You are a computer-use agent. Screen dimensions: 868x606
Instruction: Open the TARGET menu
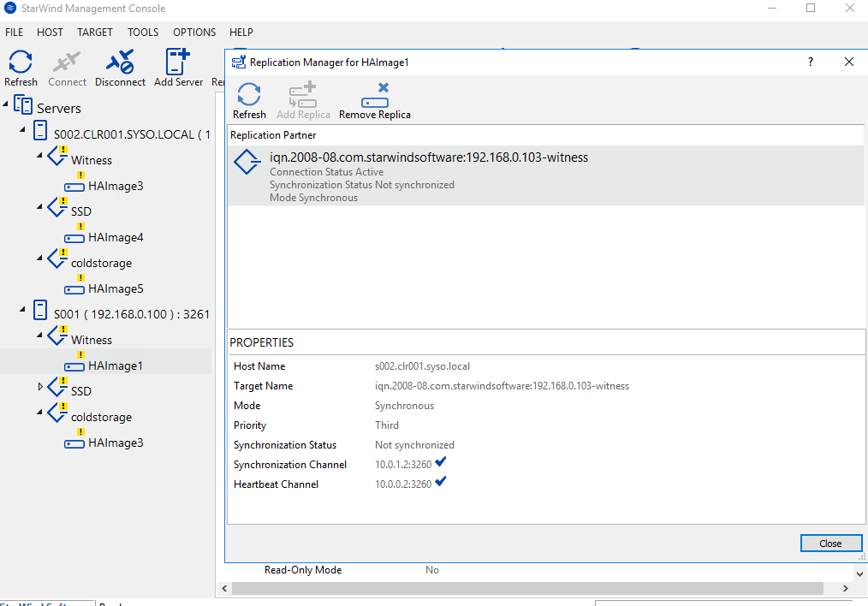95,33
